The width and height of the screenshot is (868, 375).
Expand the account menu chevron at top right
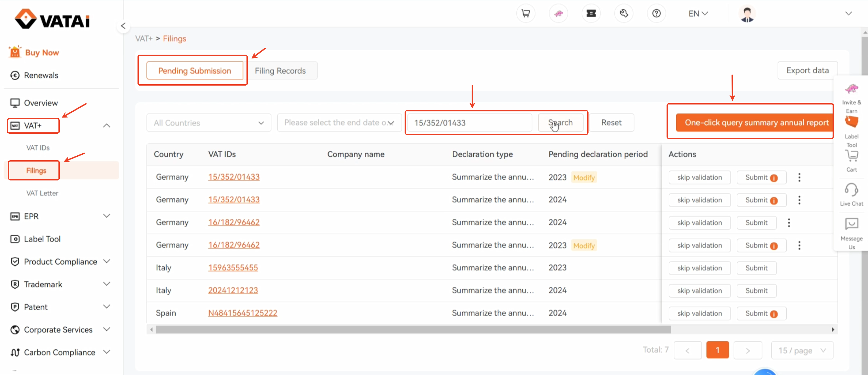[848, 13]
